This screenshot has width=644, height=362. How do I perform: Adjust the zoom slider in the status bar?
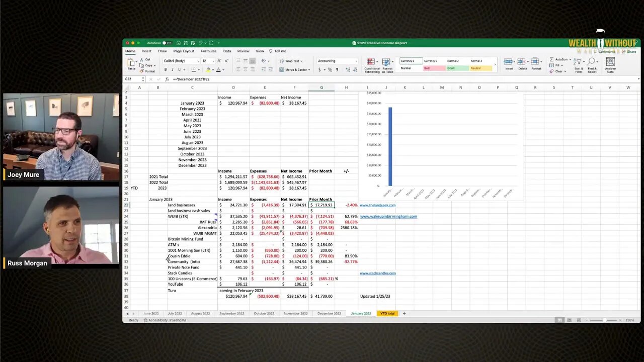click(x=604, y=320)
